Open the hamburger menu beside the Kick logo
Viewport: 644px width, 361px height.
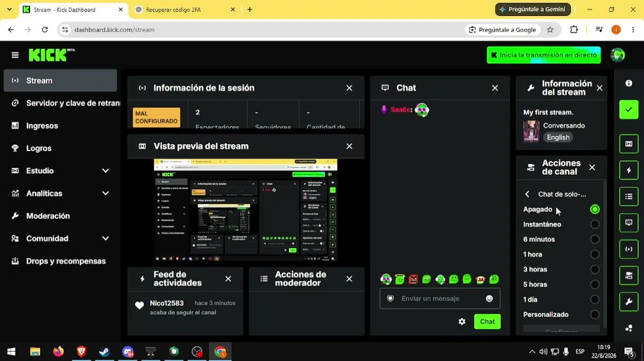click(x=15, y=55)
